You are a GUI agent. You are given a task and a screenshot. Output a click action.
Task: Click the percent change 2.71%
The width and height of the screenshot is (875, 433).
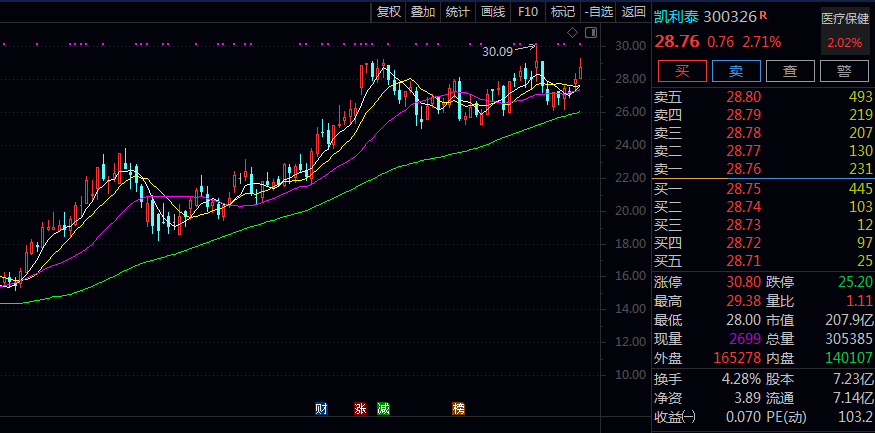tap(762, 42)
